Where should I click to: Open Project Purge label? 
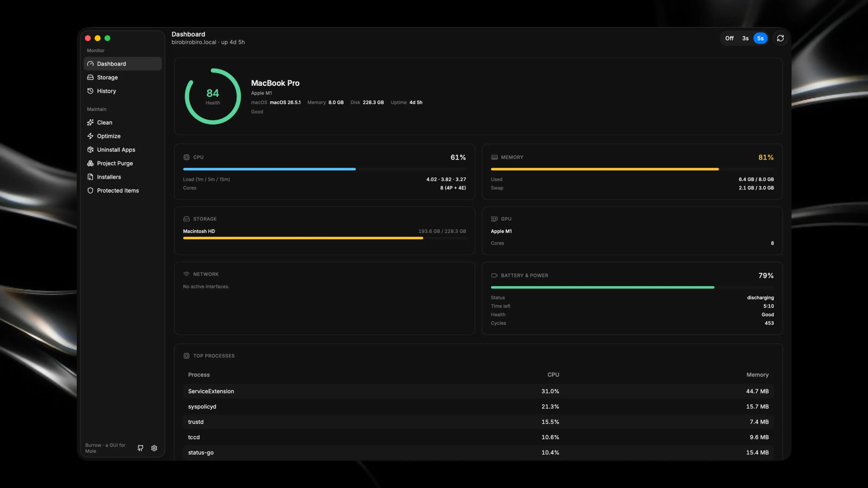115,163
